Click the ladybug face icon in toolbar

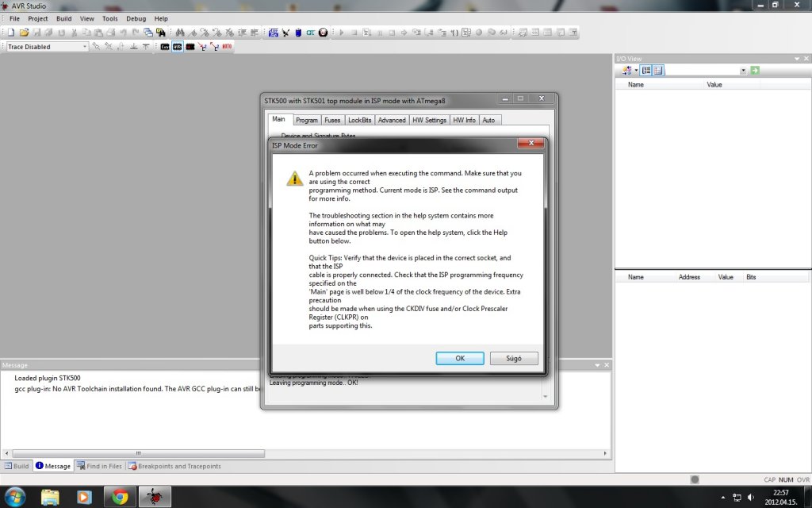click(324, 32)
